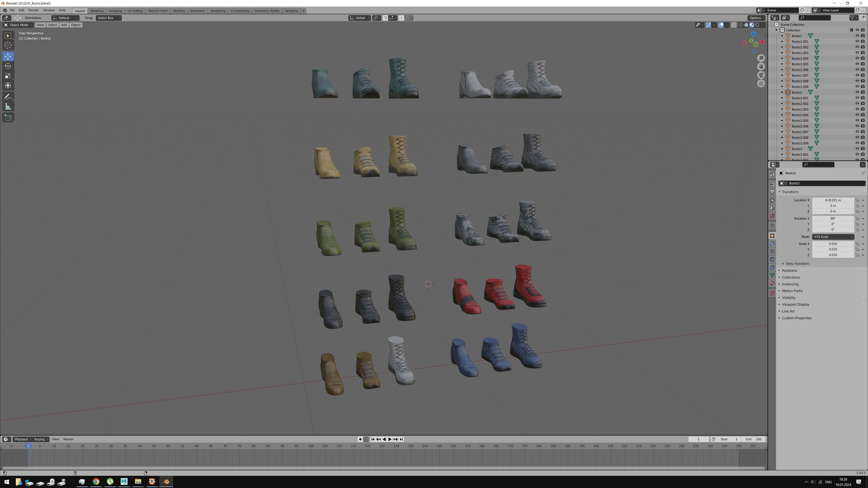
Task: Expand the Relations panel
Action: click(x=789, y=271)
